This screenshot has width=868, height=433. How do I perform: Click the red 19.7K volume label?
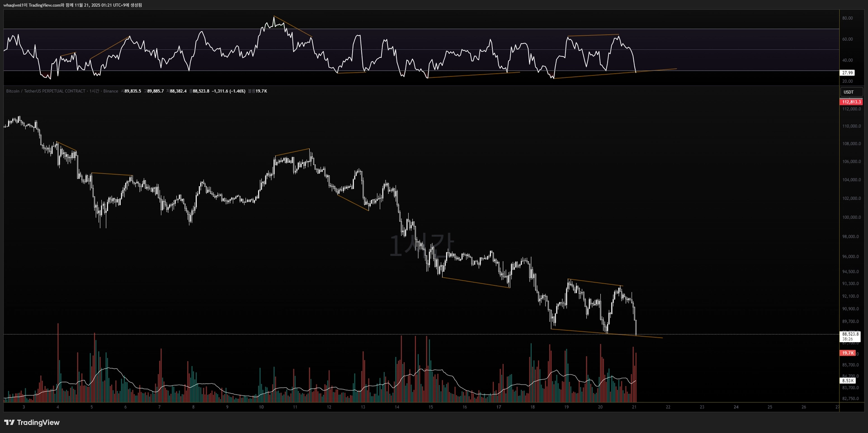pos(848,353)
